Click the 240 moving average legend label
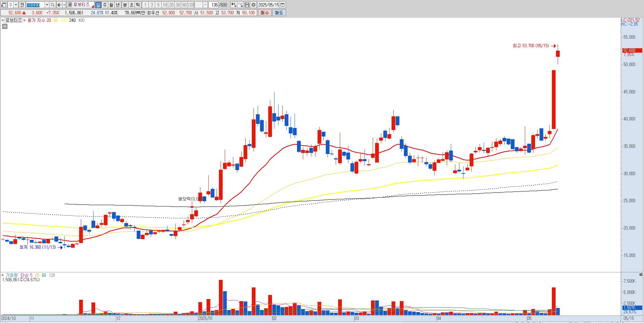644x323 pixels. pyautogui.click(x=72, y=20)
